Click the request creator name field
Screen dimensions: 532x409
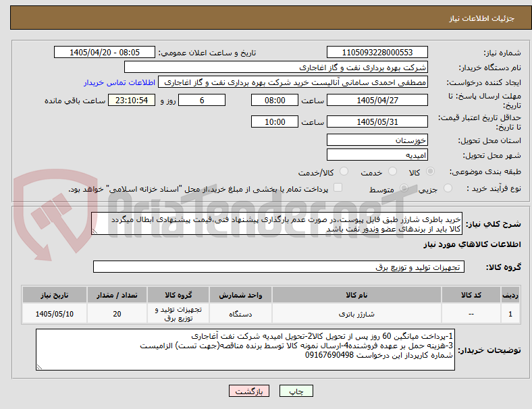click(x=293, y=82)
